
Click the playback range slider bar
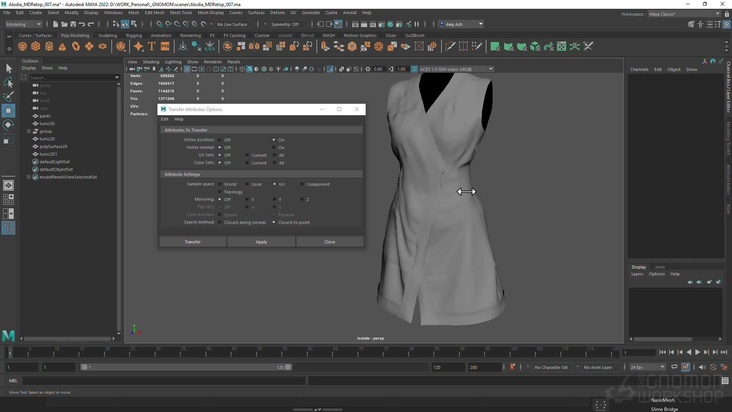pyautogui.click(x=186, y=367)
